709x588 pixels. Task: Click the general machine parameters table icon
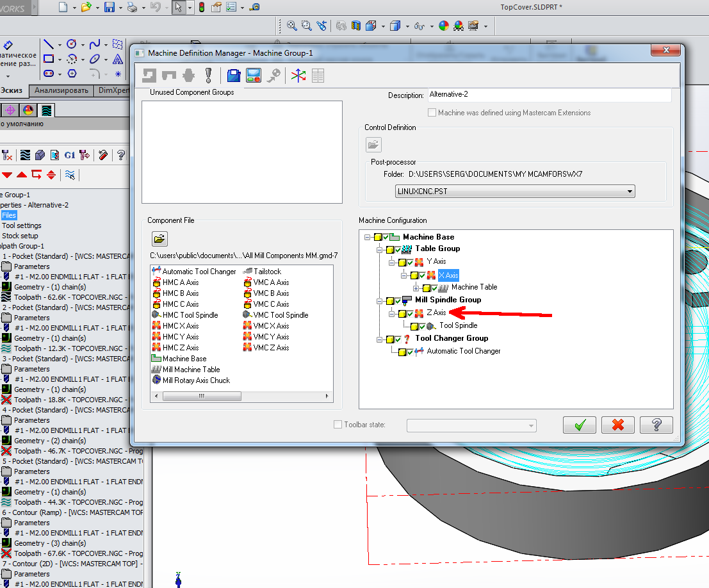pos(318,76)
